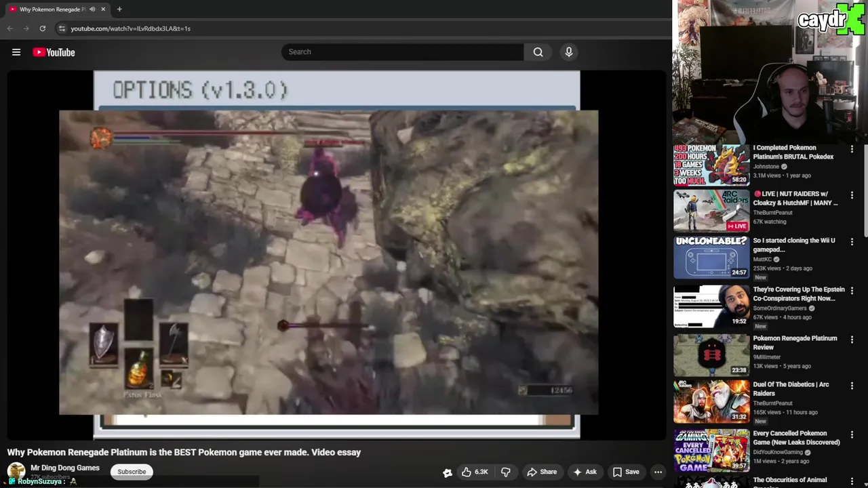Like the video (6.3K thumbs up)
Image resolution: width=868 pixels, height=488 pixels.
(475, 472)
